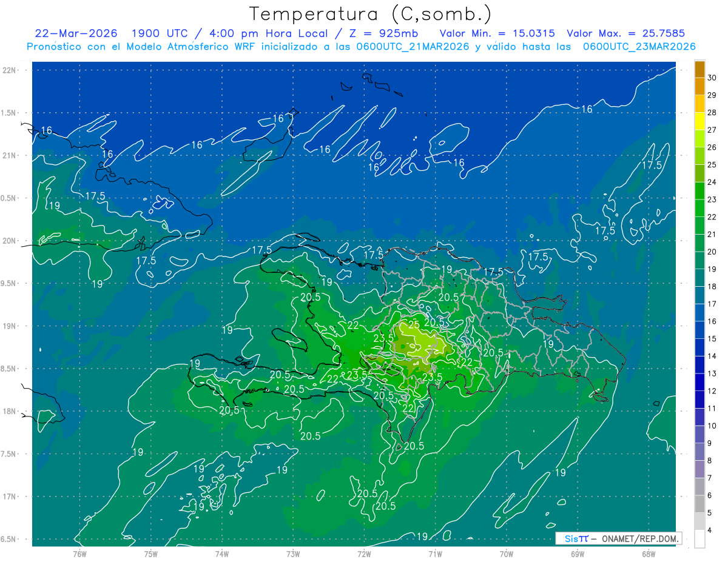Click the 22N latitude axis label
The height and width of the screenshot is (562, 728).
click(10, 70)
